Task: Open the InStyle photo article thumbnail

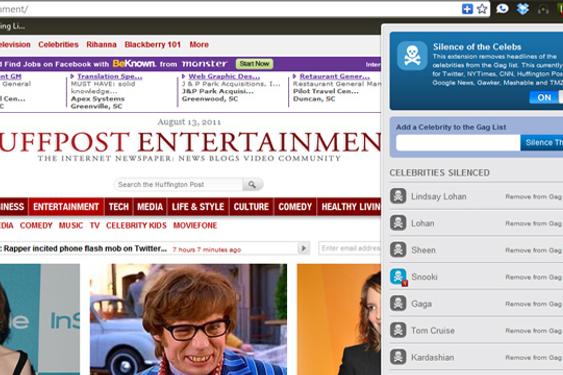Action: pos(39,319)
